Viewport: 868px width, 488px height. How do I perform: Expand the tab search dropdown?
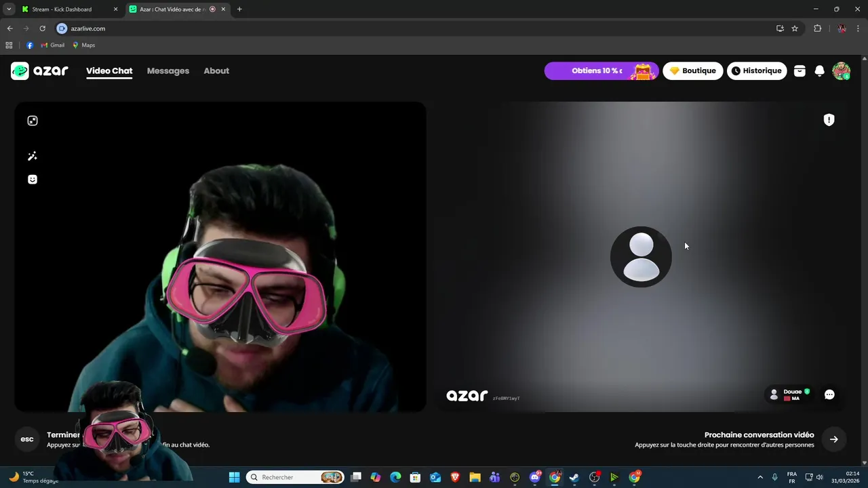pos(9,9)
